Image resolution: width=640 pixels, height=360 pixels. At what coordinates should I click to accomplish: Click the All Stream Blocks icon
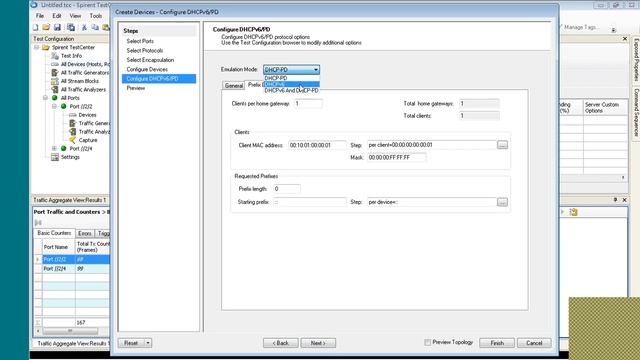(55, 81)
